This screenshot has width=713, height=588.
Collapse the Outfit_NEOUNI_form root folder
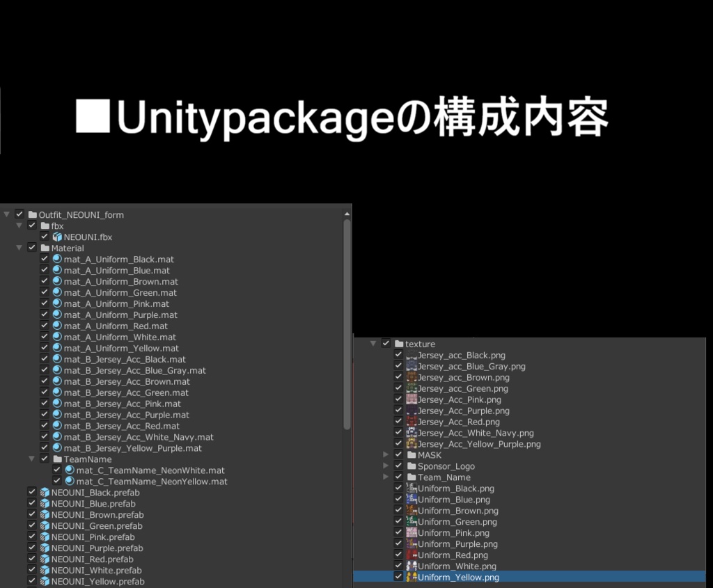[7, 214]
